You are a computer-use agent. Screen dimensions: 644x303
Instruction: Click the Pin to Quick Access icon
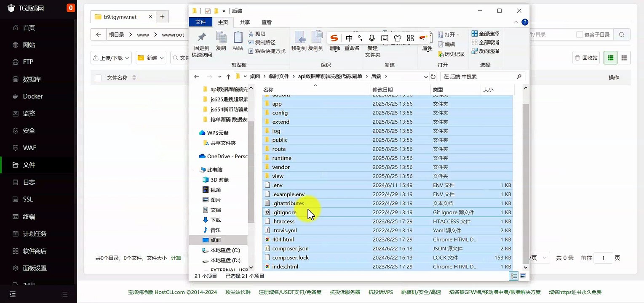click(x=202, y=37)
